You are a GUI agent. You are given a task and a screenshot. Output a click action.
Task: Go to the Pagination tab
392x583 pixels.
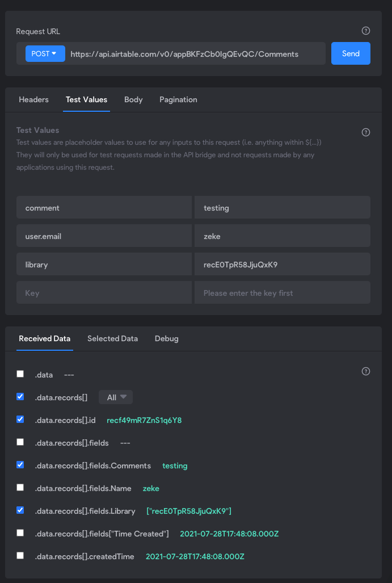tap(178, 100)
